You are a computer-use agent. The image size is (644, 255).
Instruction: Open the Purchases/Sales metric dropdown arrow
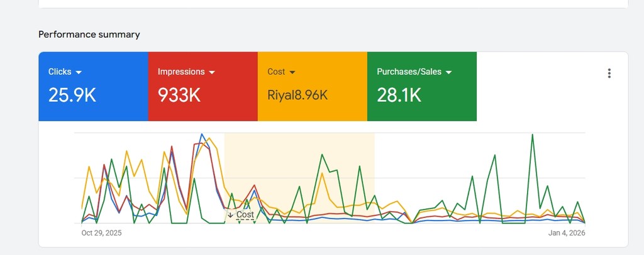[x=449, y=72]
